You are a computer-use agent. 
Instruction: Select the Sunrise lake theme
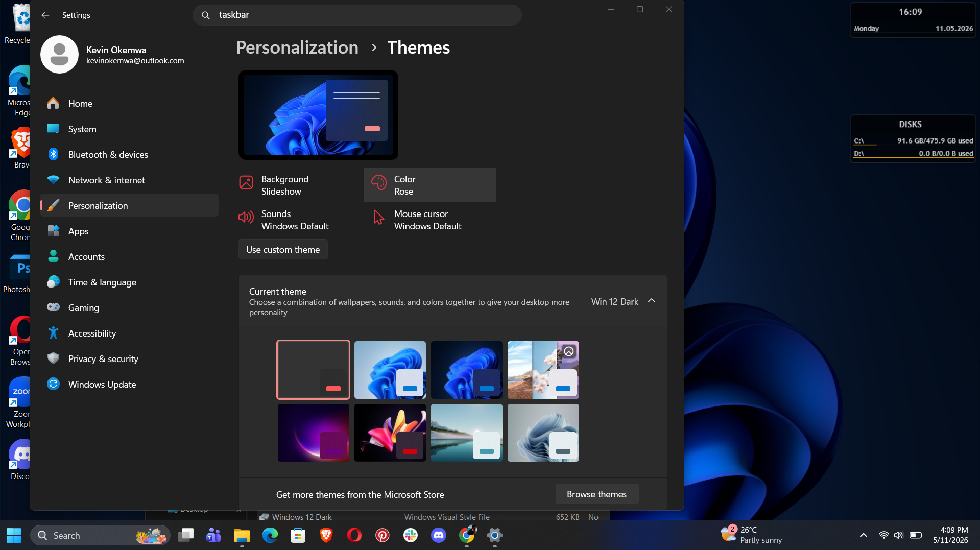467,433
